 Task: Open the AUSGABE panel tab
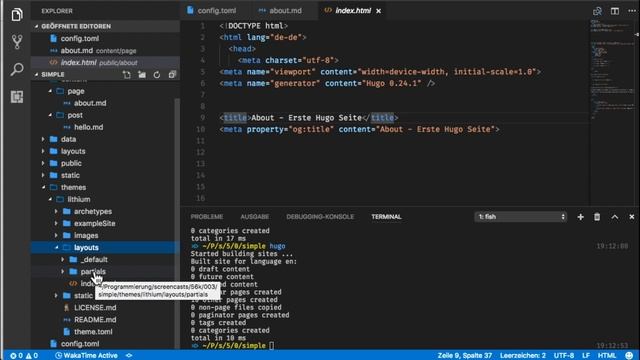[x=255, y=217]
